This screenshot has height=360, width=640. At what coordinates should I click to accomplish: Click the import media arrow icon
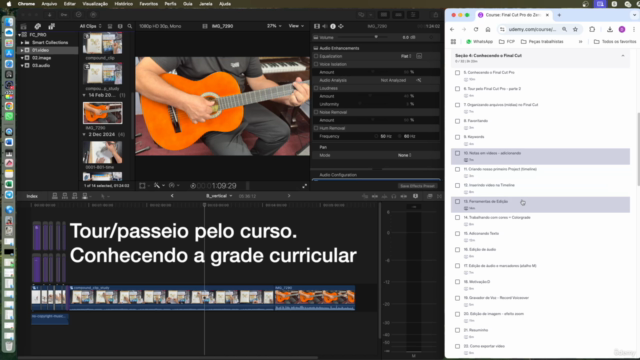click(49, 15)
